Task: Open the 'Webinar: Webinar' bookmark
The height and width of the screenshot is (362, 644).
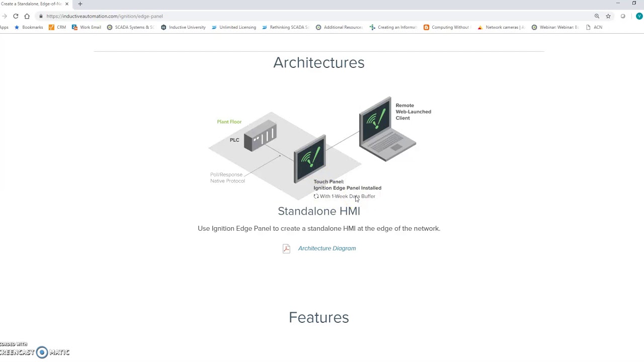Action: click(x=555, y=27)
